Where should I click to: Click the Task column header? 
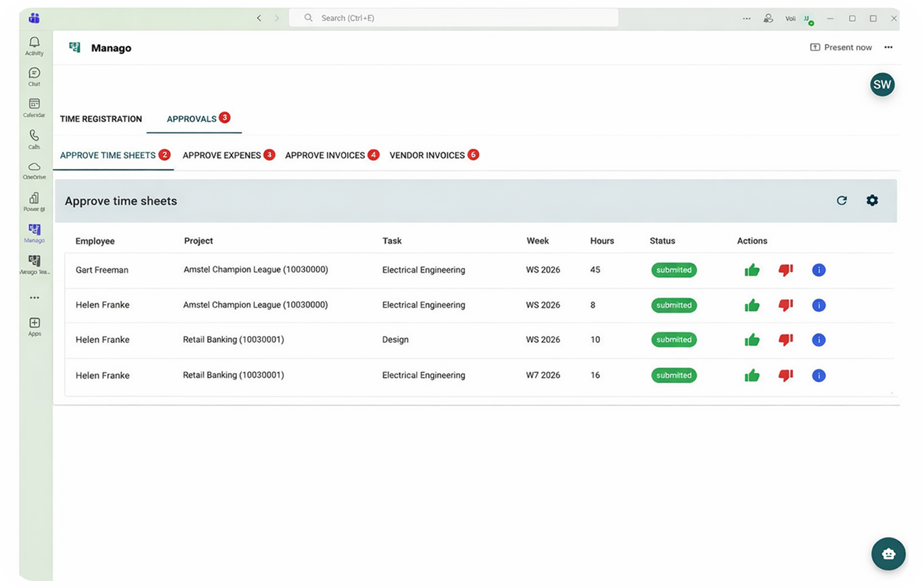point(392,241)
